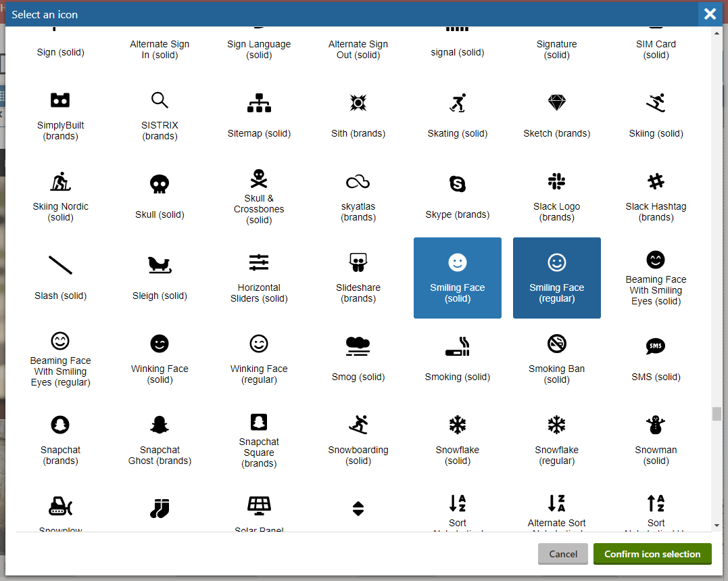Pick the Snowplow icon
The height and width of the screenshot is (581, 728).
coord(60,507)
